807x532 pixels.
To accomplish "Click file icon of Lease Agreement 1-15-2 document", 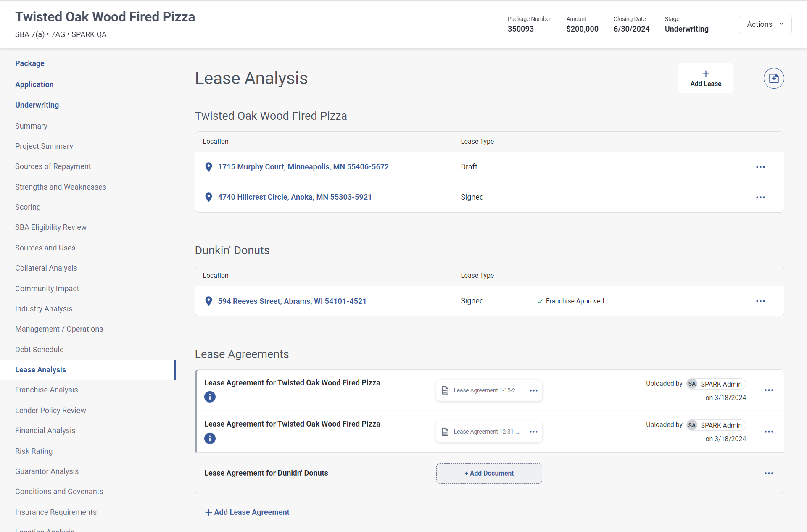I will [x=445, y=390].
